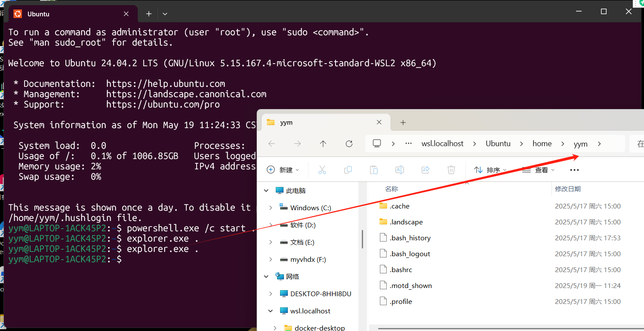This screenshot has height=331, width=644.
Task: Click the Windows (C:) drive icon
Action: pos(283,208)
